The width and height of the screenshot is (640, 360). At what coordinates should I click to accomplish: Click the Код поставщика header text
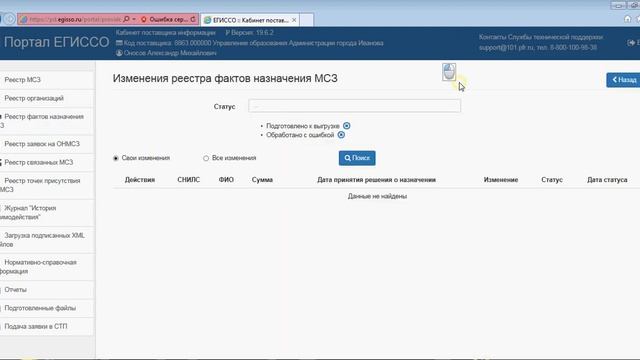(x=253, y=43)
